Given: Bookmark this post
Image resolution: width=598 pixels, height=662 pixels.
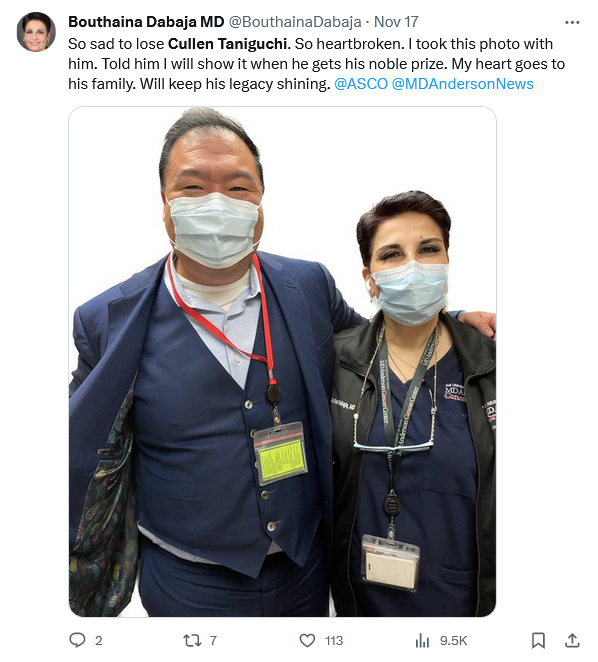Looking at the screenshot, I should [538, 640].
